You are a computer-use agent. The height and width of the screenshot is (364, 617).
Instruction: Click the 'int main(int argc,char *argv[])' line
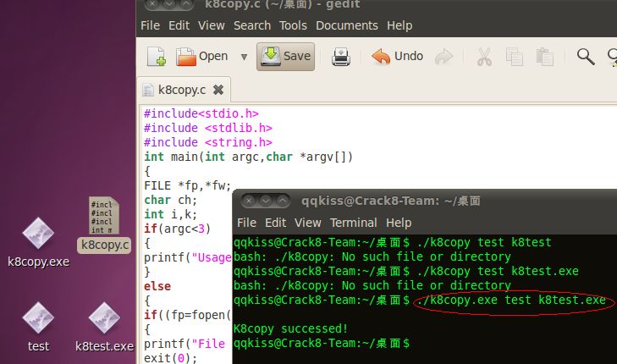click(248, 157)
